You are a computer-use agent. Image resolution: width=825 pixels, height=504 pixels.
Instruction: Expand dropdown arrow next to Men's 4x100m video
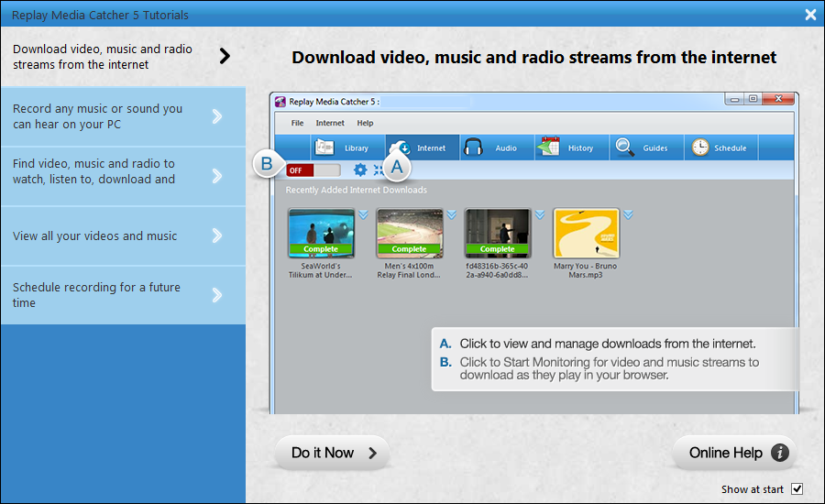click(451, 214)
